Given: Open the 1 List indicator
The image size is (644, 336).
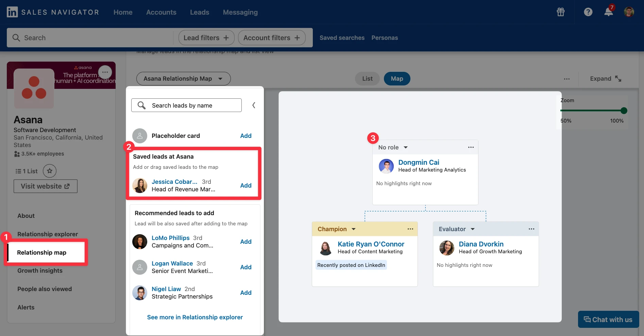Looking at the screenshot, I should click(x=27, y=171).
